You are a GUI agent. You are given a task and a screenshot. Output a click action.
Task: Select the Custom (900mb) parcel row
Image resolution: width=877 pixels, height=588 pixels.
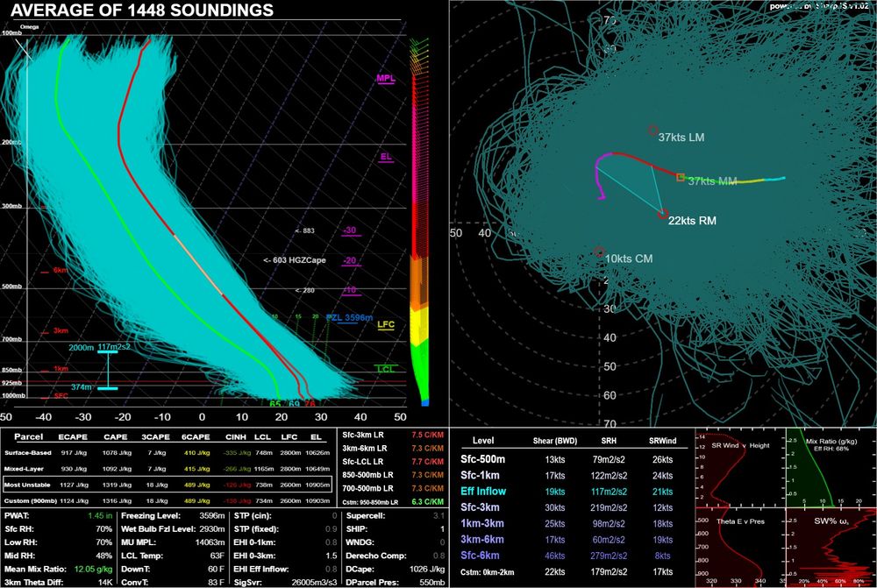click(x=167, y=500)
